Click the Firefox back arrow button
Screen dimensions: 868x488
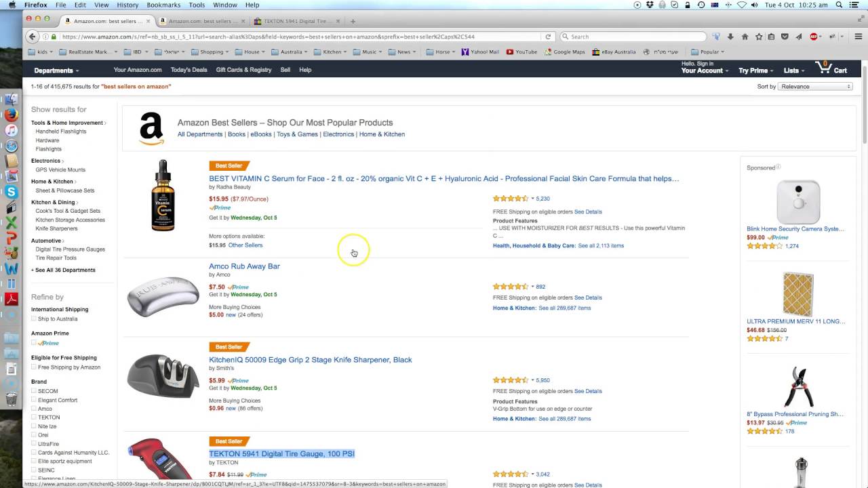pyautogui.click(x=32, y=37)
